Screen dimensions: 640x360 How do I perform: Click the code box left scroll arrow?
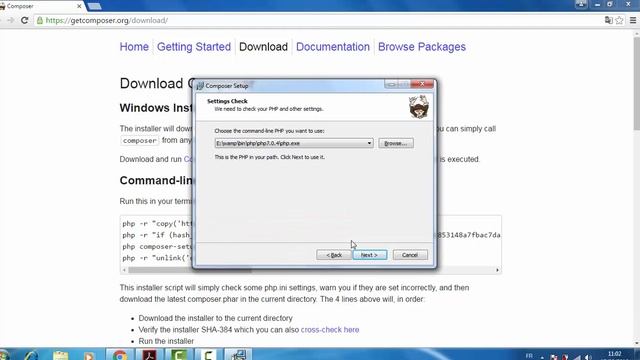pyautogui.click(x=124, y=270)
